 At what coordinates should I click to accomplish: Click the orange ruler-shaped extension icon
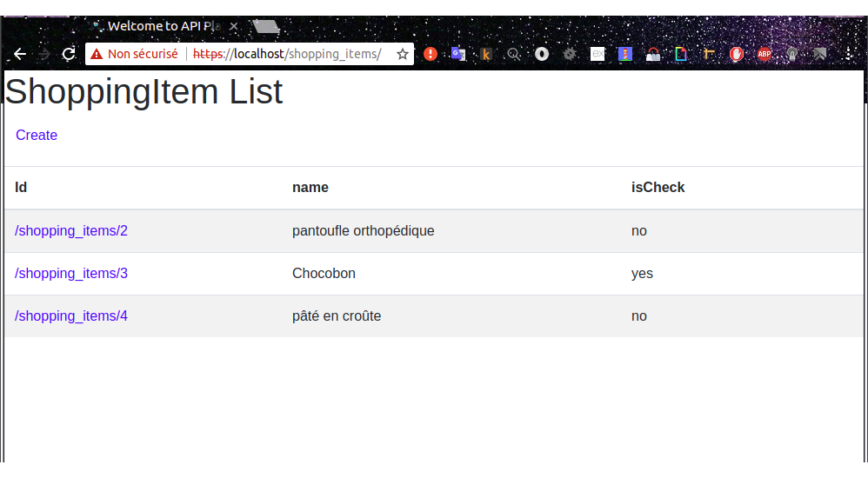click(709, 54)
